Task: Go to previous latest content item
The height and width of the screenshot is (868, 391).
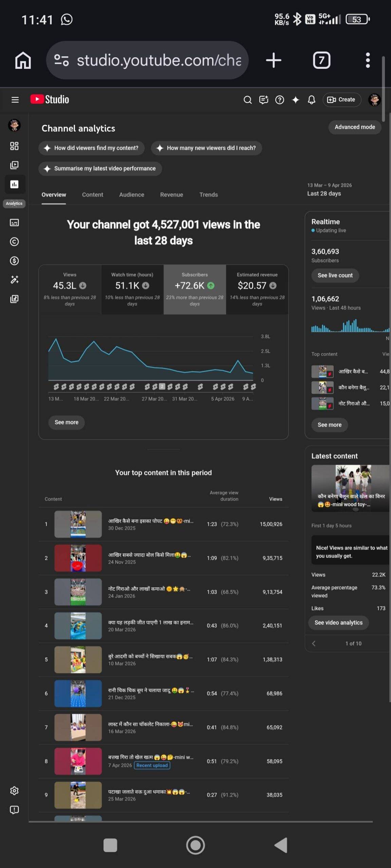Action: click(x=314, y=644)
